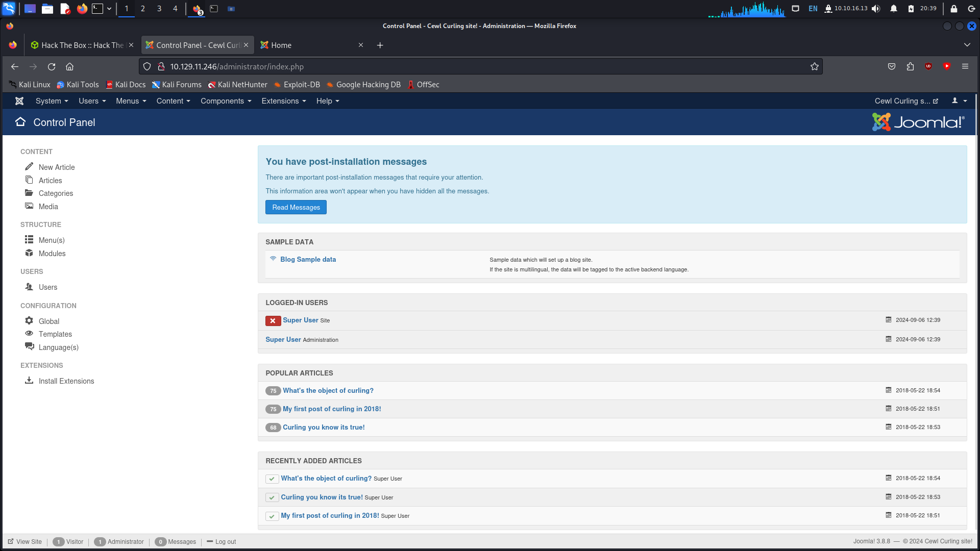
Task: Toggle publish state of My first post of curling in 2018!
Action: coord(272,516)
